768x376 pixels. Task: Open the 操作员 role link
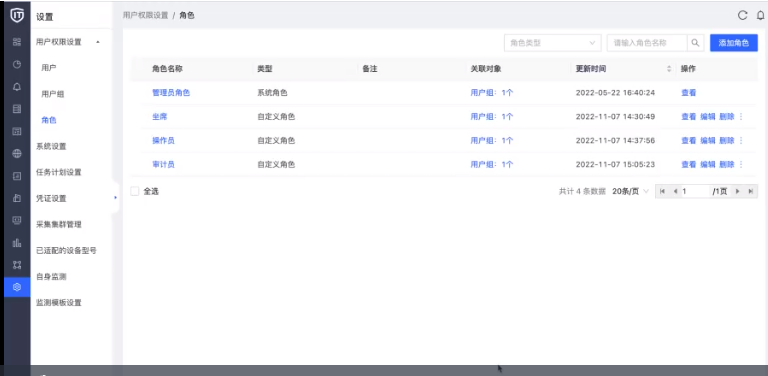[163, 141]
